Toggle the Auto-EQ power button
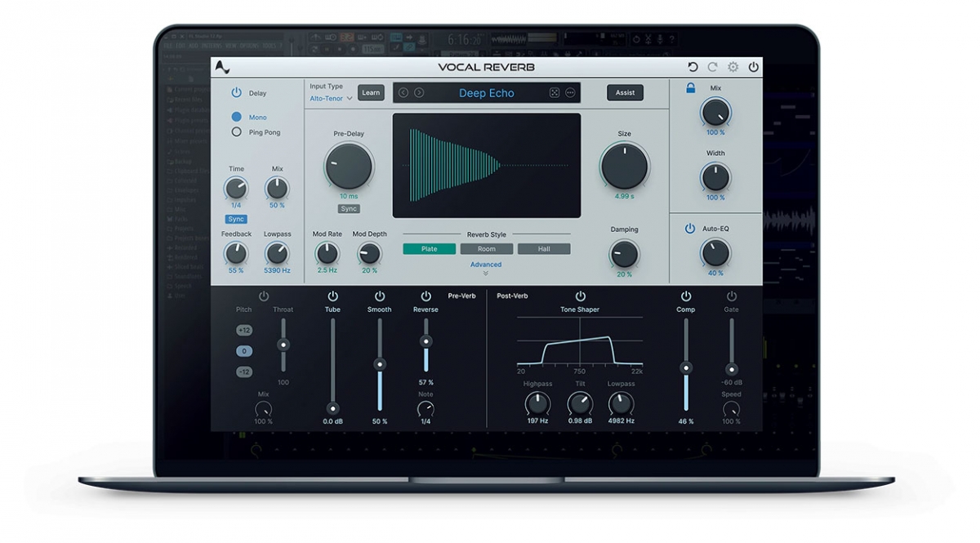The height and width of the screenshot is (543, 980). (x=690, y=229)
